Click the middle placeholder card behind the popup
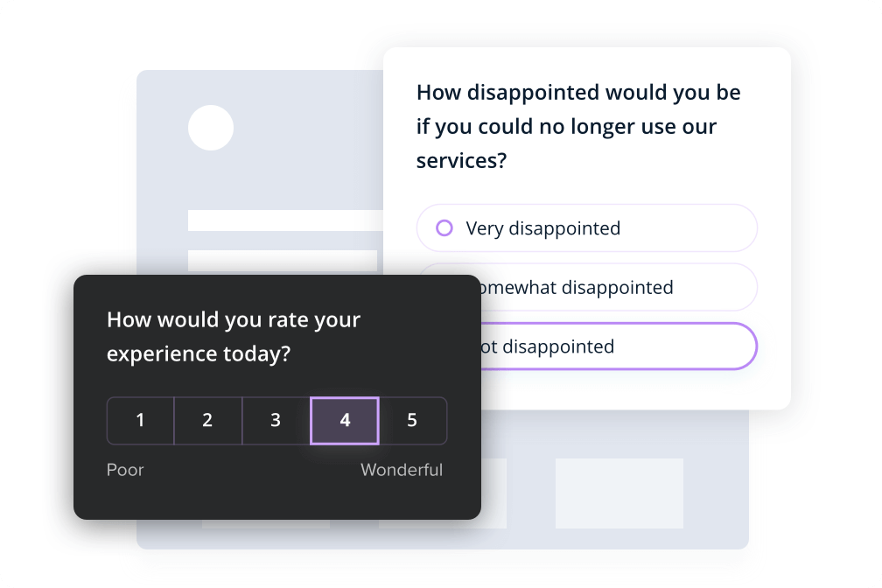 point(493,493)
